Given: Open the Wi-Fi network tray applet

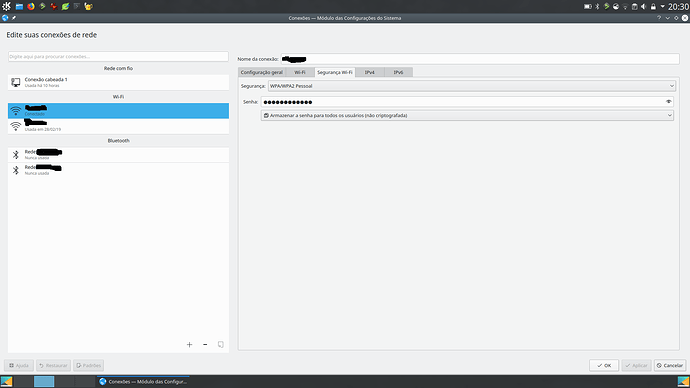Looking at the screenshot, I should [625, 7].
